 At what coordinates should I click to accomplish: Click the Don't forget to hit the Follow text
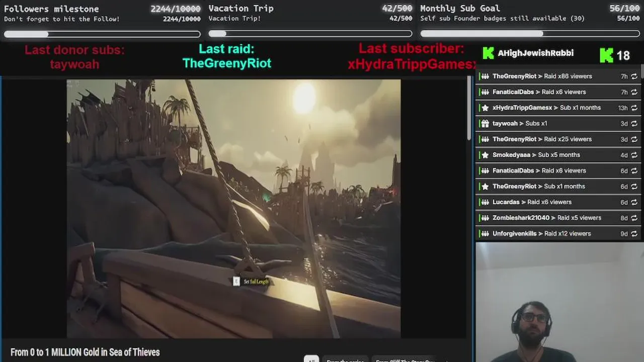click(x=62, y=19)
